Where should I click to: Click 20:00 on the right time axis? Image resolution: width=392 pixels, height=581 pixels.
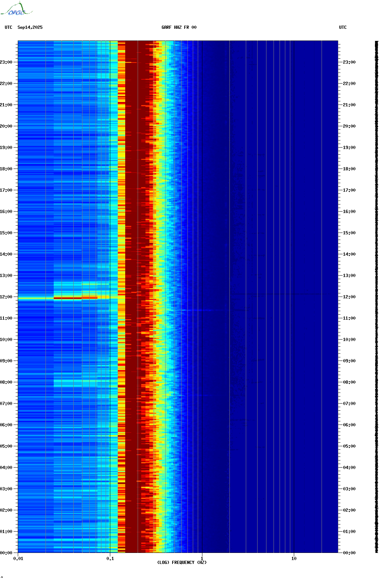[349, 126]
